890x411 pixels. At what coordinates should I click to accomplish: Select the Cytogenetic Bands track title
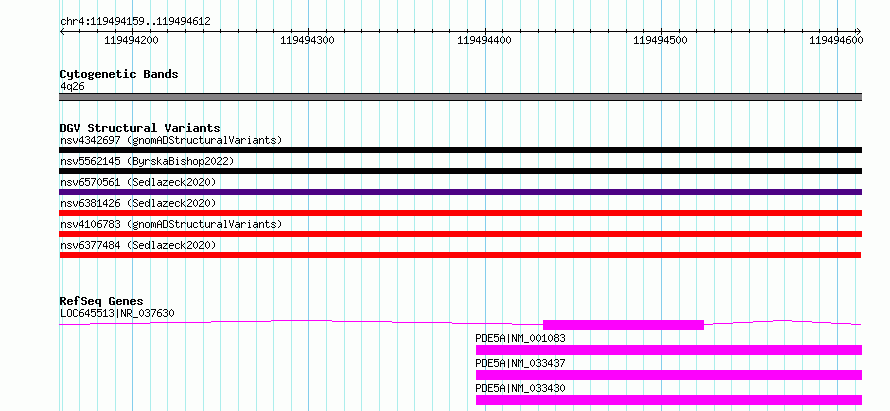(x=119, y=74)
